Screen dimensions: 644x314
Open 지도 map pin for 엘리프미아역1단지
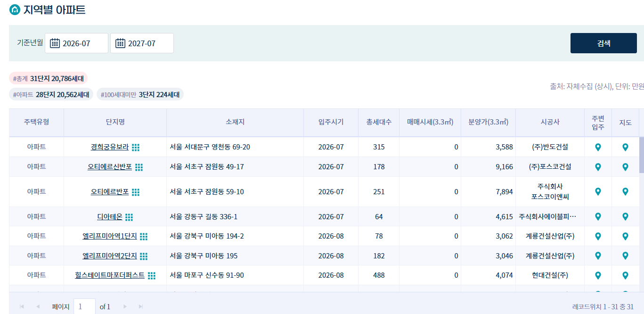pyautogui.click(x=625, y=236)
